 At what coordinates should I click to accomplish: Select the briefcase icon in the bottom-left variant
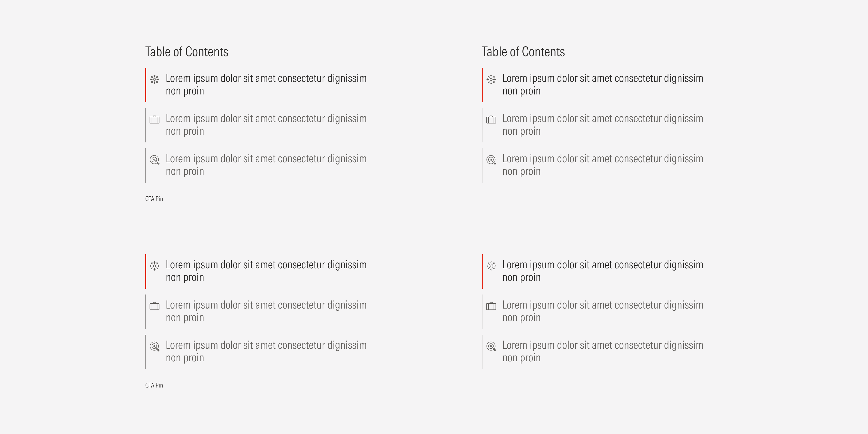click(x=155, y=307)
